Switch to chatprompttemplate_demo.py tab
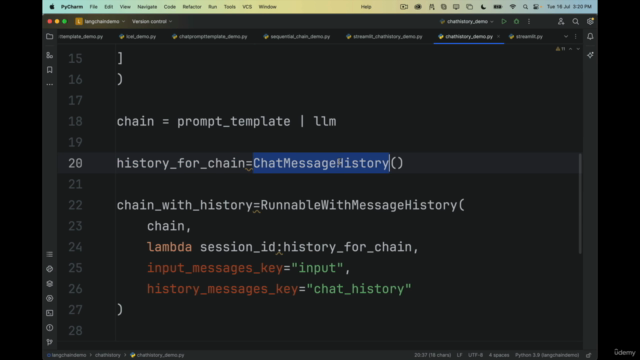This screenshot has height=360, width=640. (209, 36)
